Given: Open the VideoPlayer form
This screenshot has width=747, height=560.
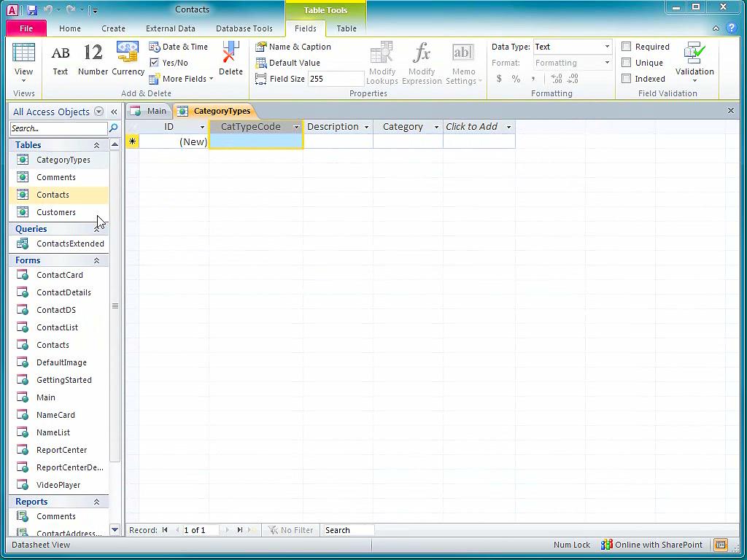Looking at the screenshot, I should point(59,485).
